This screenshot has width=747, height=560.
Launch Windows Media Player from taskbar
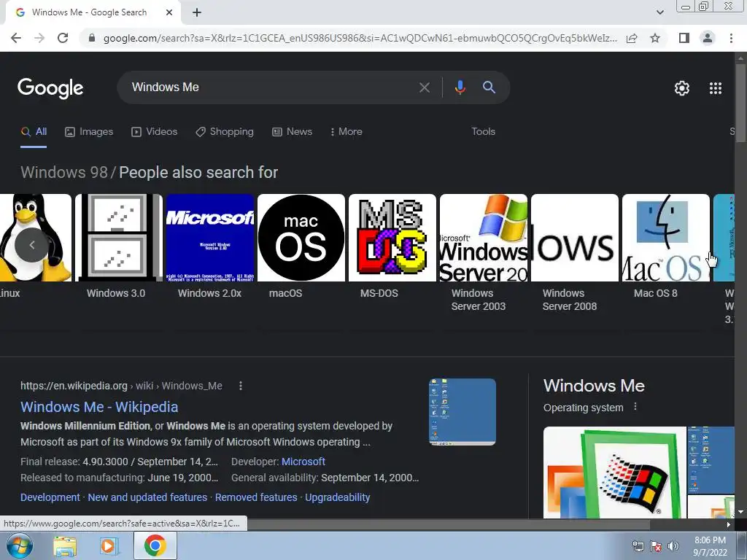tap(109, 546)
